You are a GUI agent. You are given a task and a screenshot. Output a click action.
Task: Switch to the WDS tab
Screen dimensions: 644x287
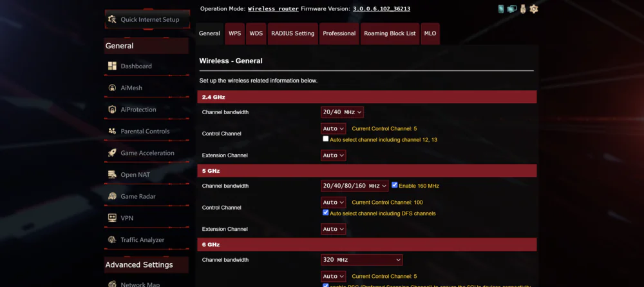point(256,34)
